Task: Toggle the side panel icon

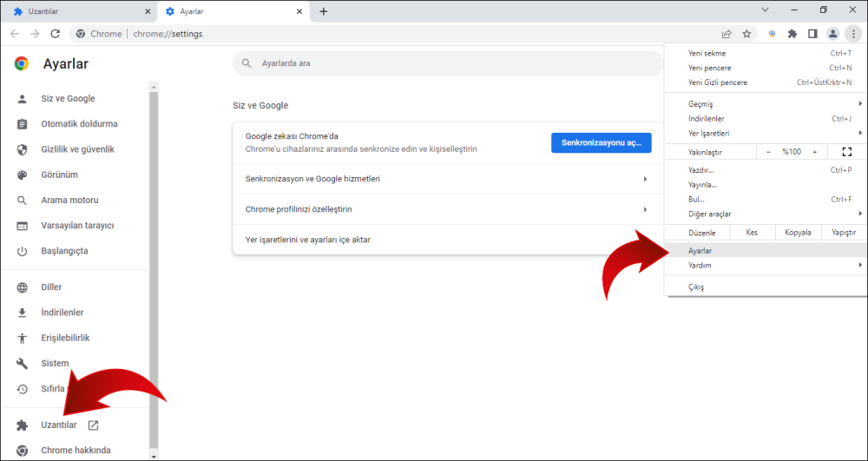Action: [x=812, y=34]
